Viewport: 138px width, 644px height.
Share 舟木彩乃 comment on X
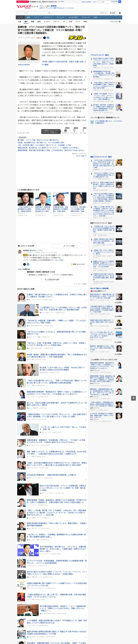pos(25,264)
